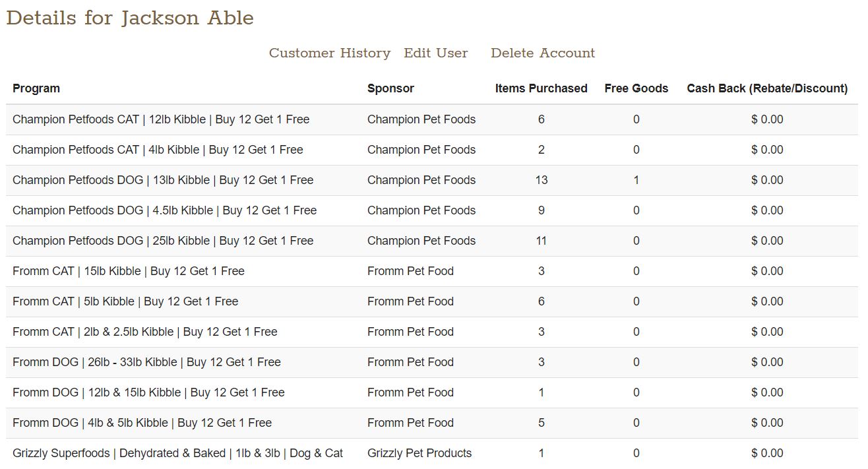Click the Items Purchased column header
Image resolution: width=868 pixels, height=469 pixels.
(541, 88)
